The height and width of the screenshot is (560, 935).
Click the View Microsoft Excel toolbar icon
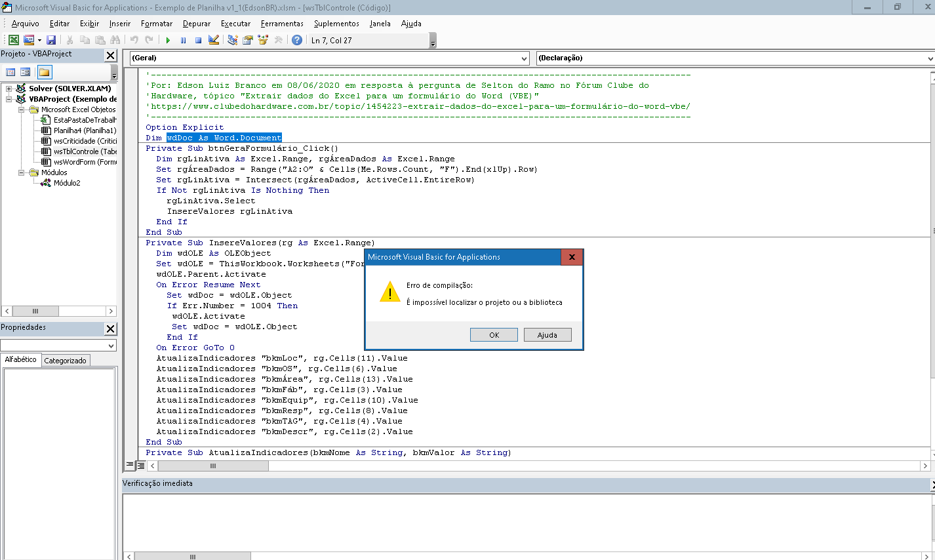pos(13,40)
